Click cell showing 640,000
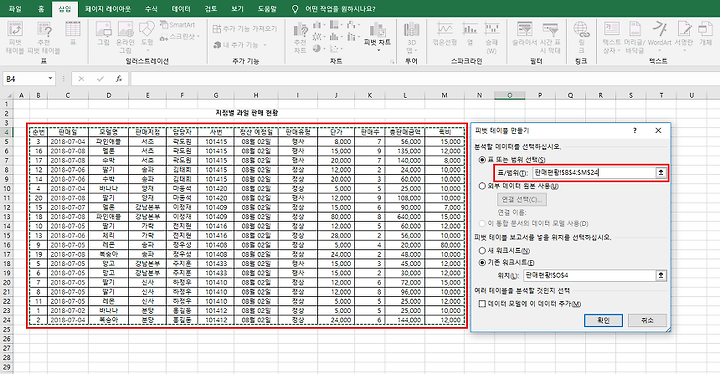 click(x=405, y=216)
